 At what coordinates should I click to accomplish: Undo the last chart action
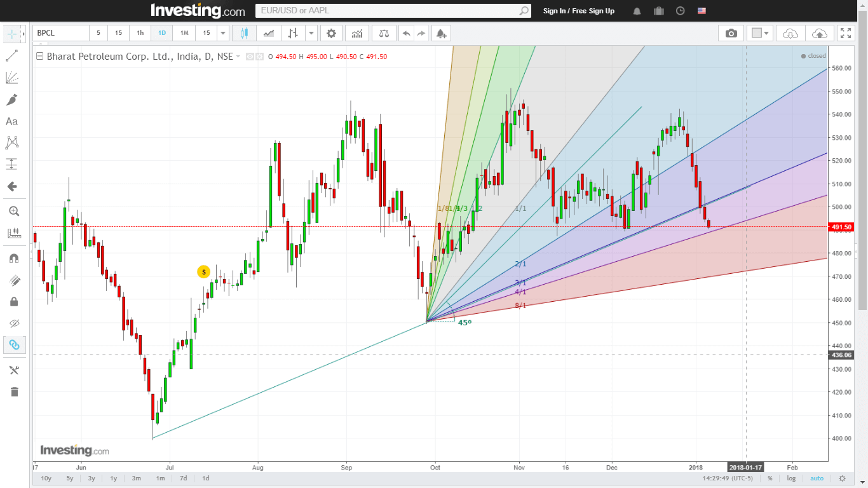pos(405,33)
